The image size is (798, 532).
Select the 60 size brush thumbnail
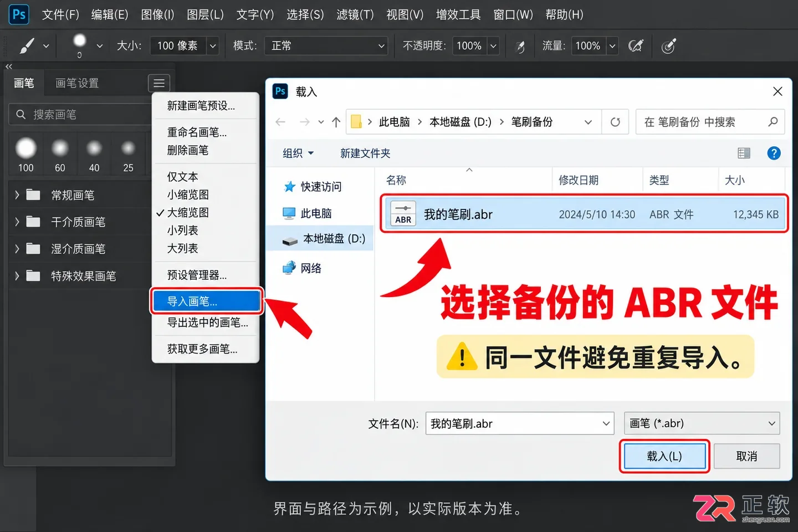click(60, 156)
